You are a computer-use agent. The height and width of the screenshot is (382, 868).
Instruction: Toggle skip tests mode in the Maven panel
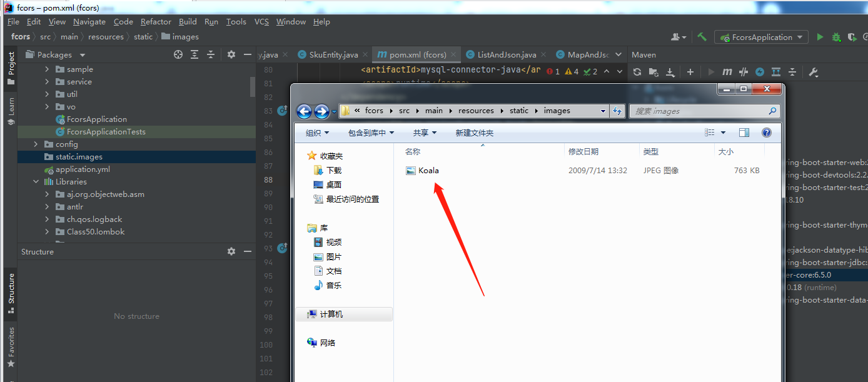(x=744, y=71)
